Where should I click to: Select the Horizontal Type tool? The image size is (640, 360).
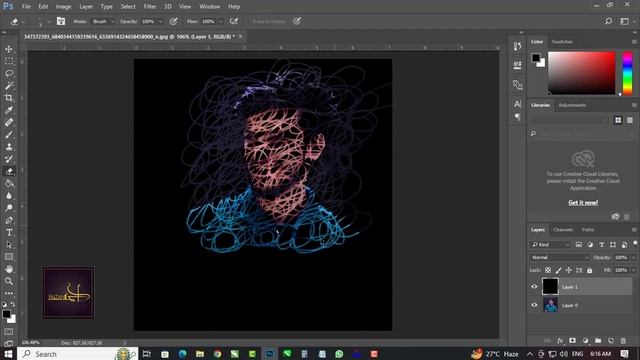click(9, 233)
